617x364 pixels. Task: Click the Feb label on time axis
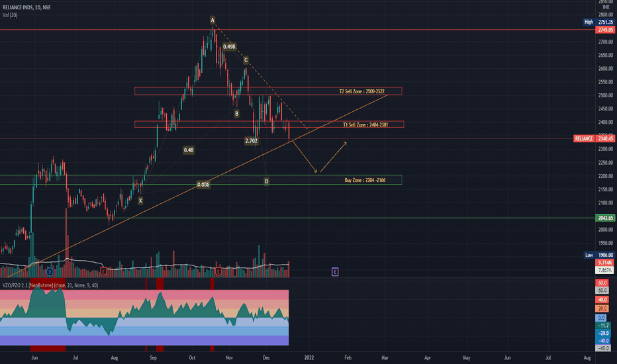348,357
